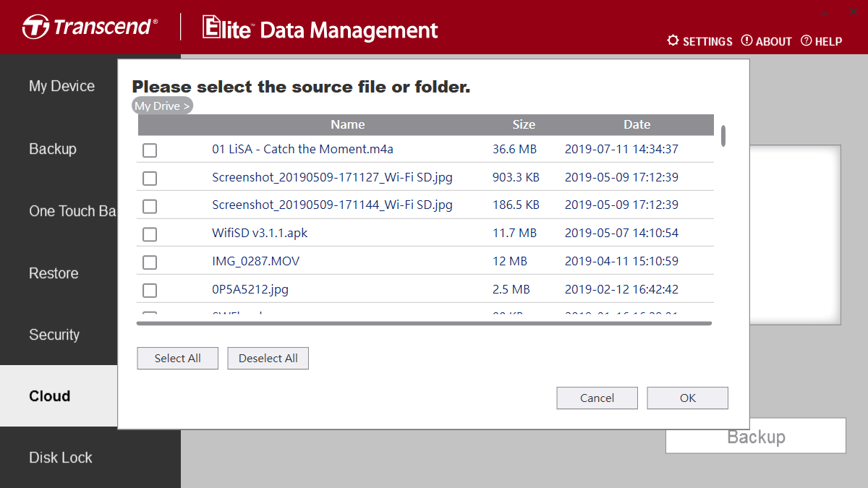The width and height of the screenshot is (868, 488).
Task: Check Screenshot_20190509-171127_Wi-Fi SD.jpg box
Action: click(150, 179)
